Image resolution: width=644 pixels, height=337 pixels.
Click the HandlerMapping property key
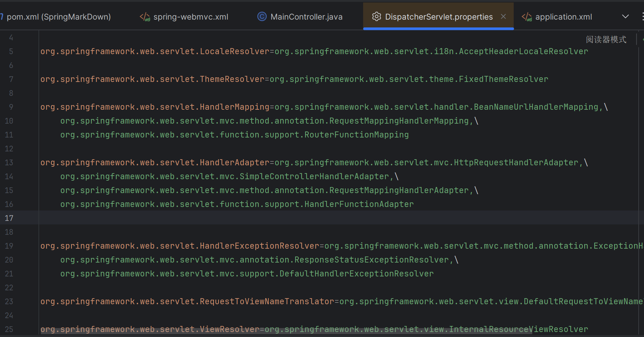point(155,107)
